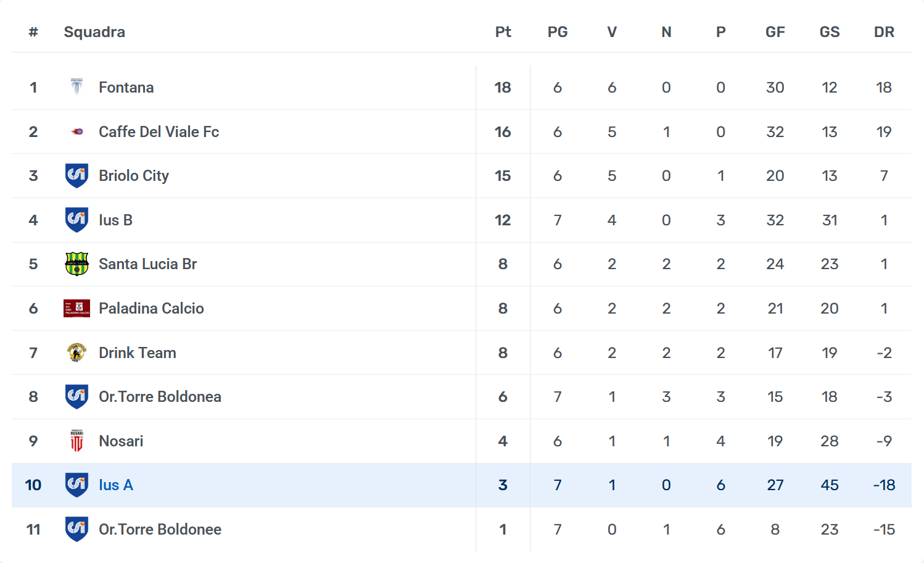Image resolution: width=924 pixels, height=563 pixels.
Task: Click the Santa Lucia Br crest
Action: click(x=76, y=264)
